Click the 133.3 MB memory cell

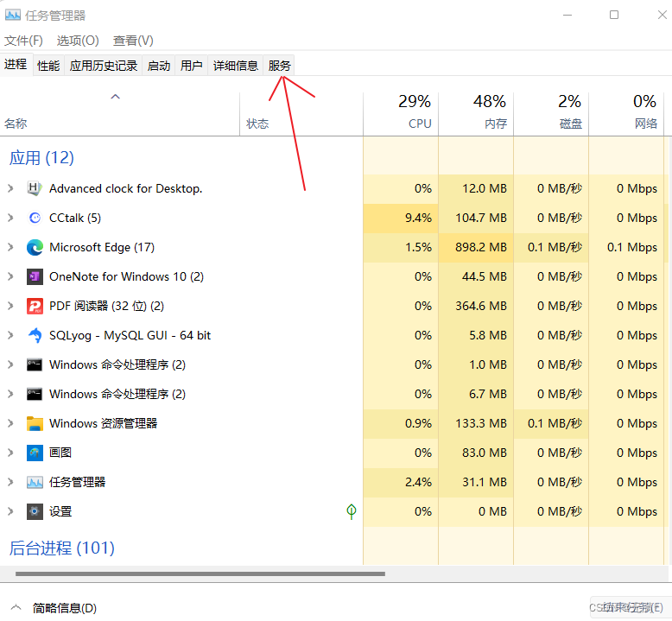476,423
